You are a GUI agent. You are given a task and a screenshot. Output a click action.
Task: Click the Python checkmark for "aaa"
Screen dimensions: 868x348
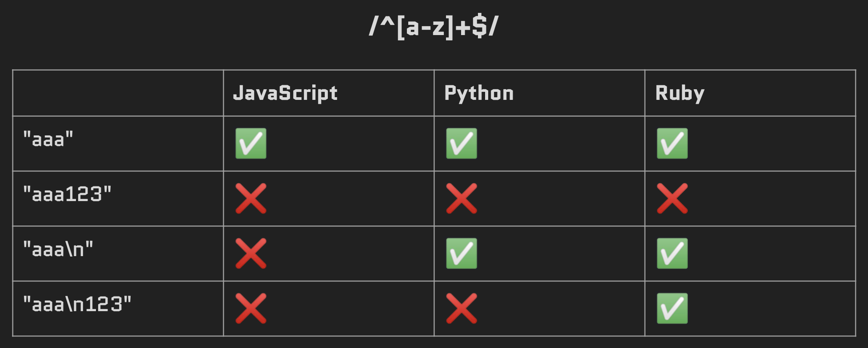click(462, 143)
